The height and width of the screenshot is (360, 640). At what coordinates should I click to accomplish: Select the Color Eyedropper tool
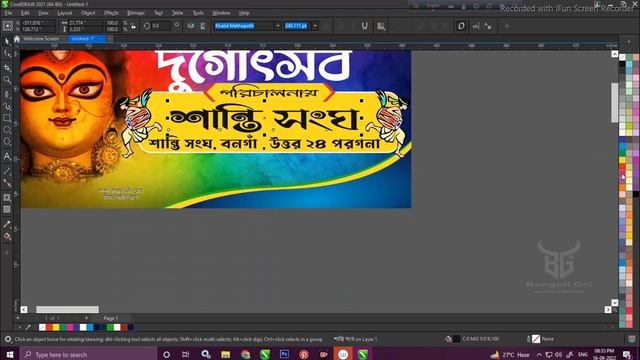7,224
